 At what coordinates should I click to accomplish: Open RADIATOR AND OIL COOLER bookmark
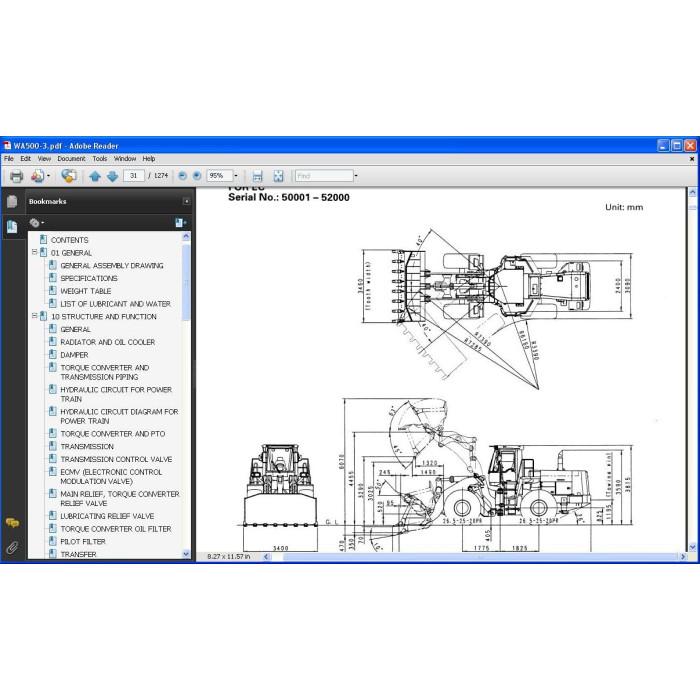pos(108,342)
